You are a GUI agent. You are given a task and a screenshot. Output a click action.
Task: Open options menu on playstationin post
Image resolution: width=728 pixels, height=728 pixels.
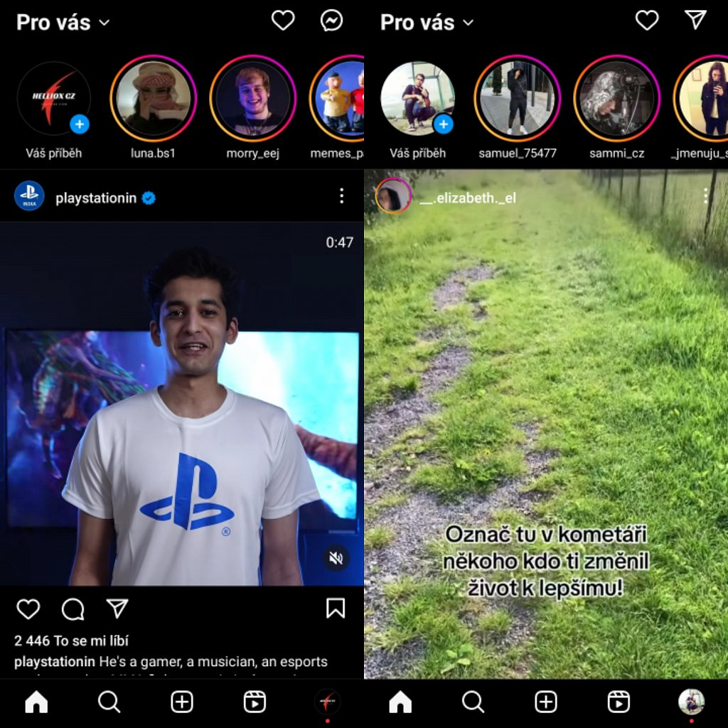[x=342, y=196]
